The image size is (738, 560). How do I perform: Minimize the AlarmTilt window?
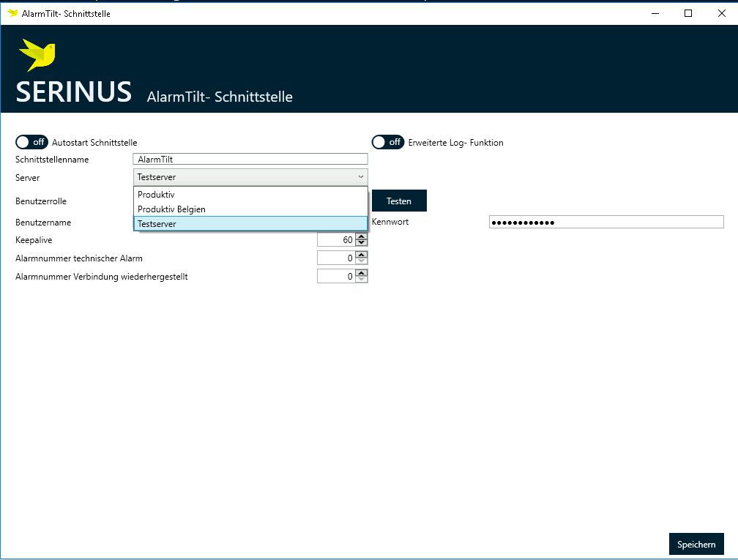(655, 13)
